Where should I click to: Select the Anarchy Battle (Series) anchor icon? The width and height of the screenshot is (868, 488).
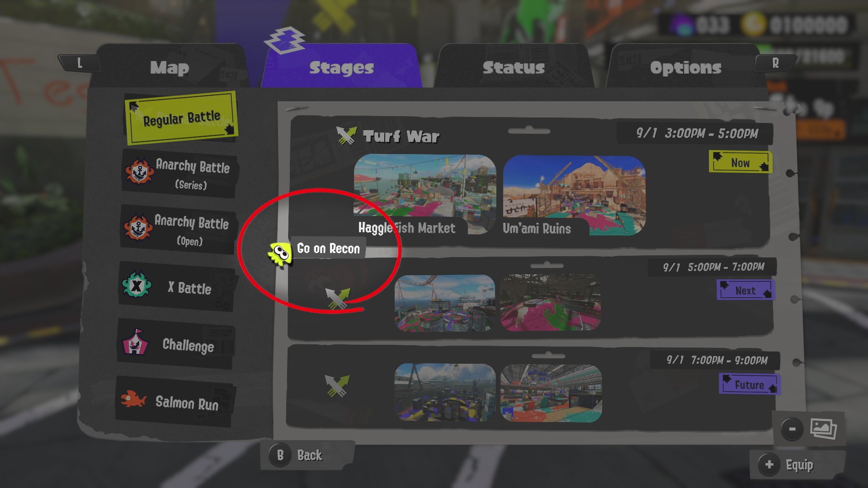coord(139,171)
